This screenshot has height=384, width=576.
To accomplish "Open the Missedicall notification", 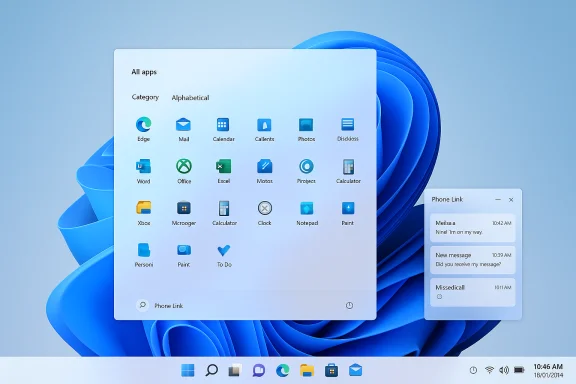I will tap(473, 292).
